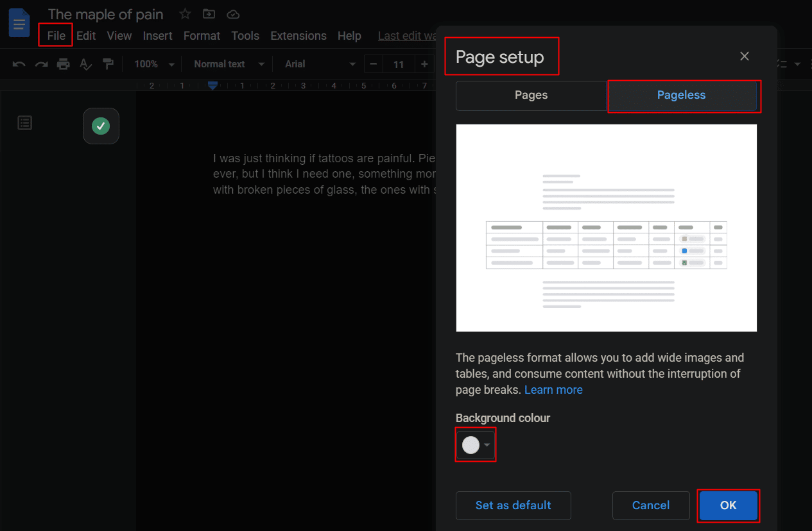Click the Undo toolbar icon

(19, 64)
